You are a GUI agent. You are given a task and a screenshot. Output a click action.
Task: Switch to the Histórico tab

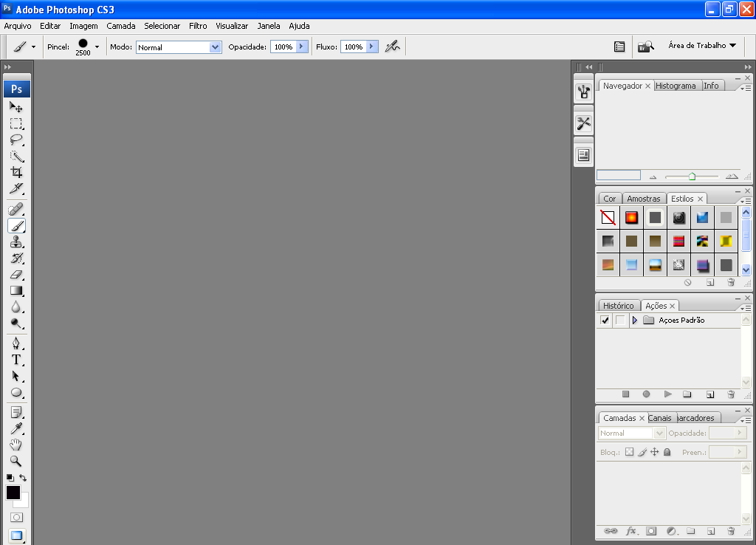(618, 305)
